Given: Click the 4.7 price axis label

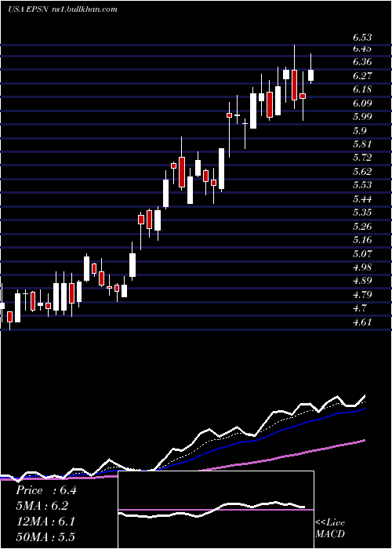Looking at the screenshot, I should [x=359, y=308].
